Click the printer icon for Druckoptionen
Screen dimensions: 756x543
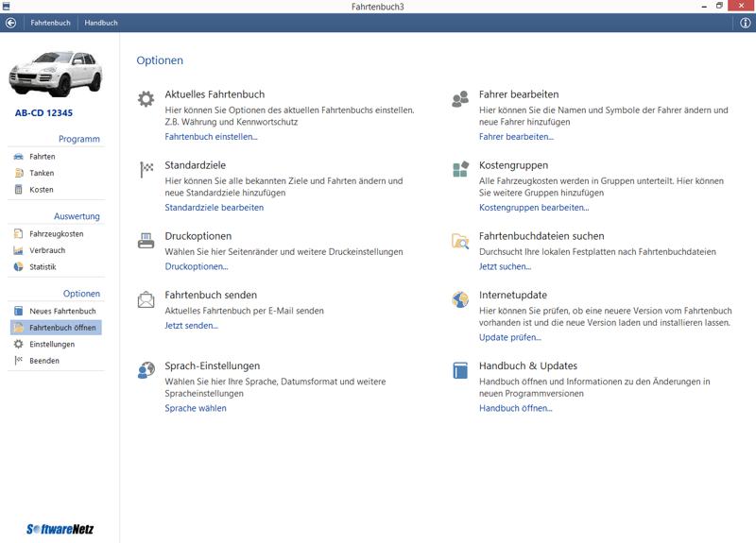[x=146, y=241]
